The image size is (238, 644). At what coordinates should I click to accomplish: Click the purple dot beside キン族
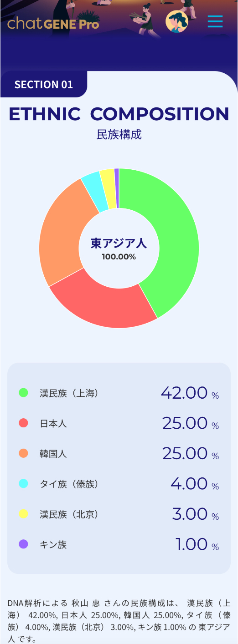click(x=23, y=544)
